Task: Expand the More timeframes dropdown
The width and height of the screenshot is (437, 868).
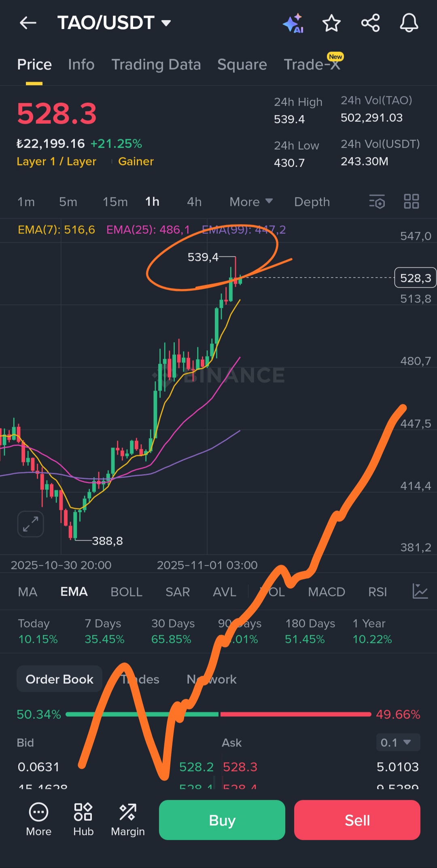Action: point(251,202)
